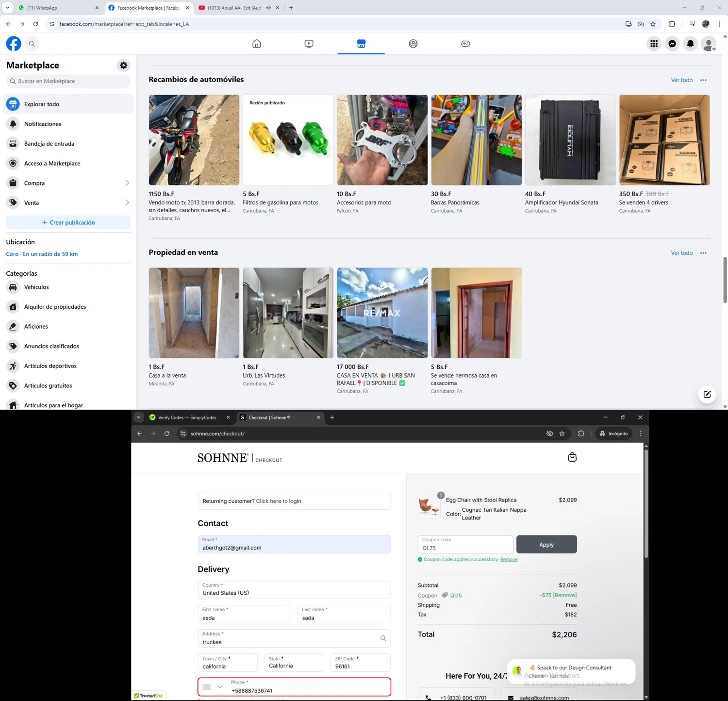728x701 pixels.
Task: Open the Filtros de gasolina para motos listing
Action: (x=288, y=140)
